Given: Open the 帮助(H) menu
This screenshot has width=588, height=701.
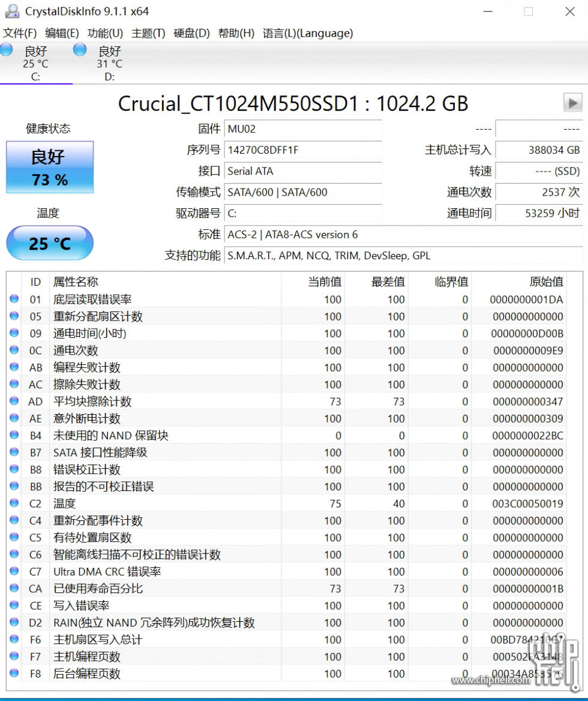Looking at the screenshot, I should point(236,33).
